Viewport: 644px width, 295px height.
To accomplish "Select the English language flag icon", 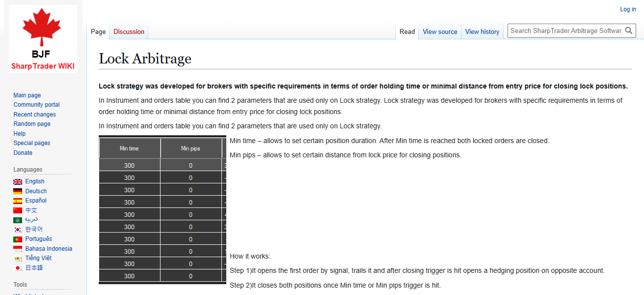I will (x=17, y=181).
